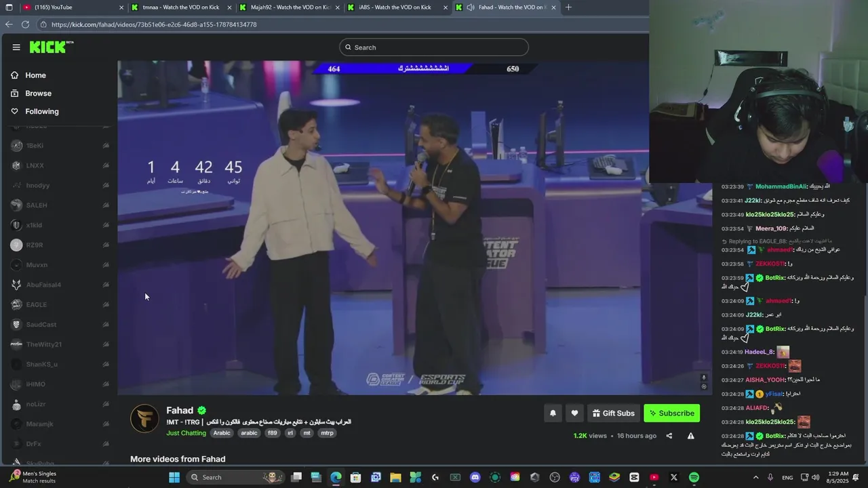Reload the current page

[25, 24]
